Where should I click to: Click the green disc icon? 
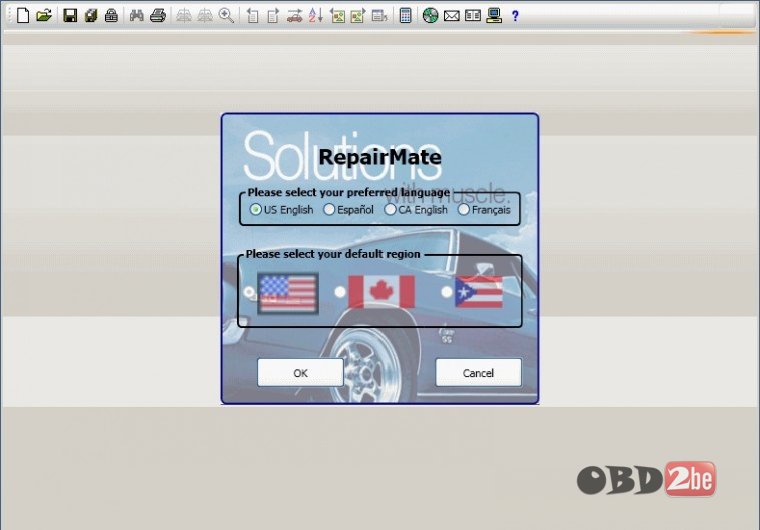point(430,16)
